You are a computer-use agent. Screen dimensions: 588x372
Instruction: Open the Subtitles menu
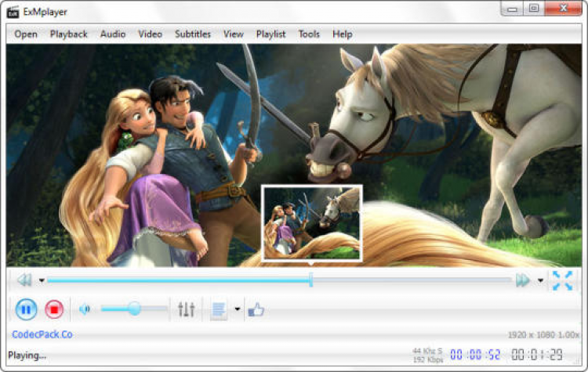(193, 34)
